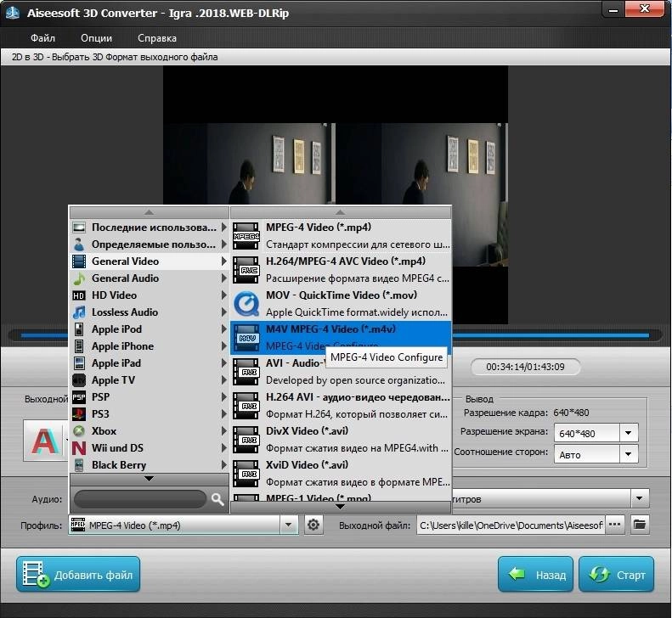Click the PS3 PlayStation icon

(79, 414)
